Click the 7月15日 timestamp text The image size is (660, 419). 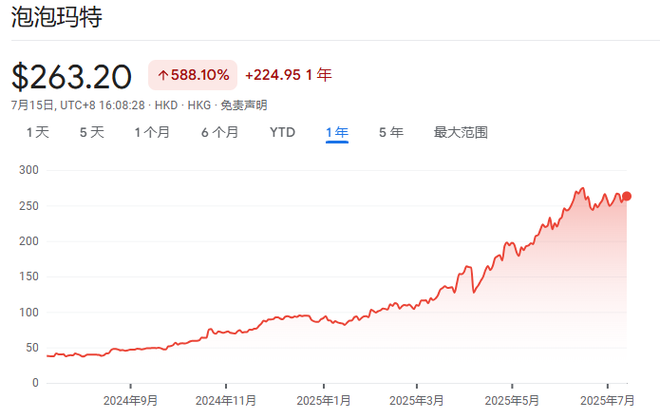pos(78,105)
